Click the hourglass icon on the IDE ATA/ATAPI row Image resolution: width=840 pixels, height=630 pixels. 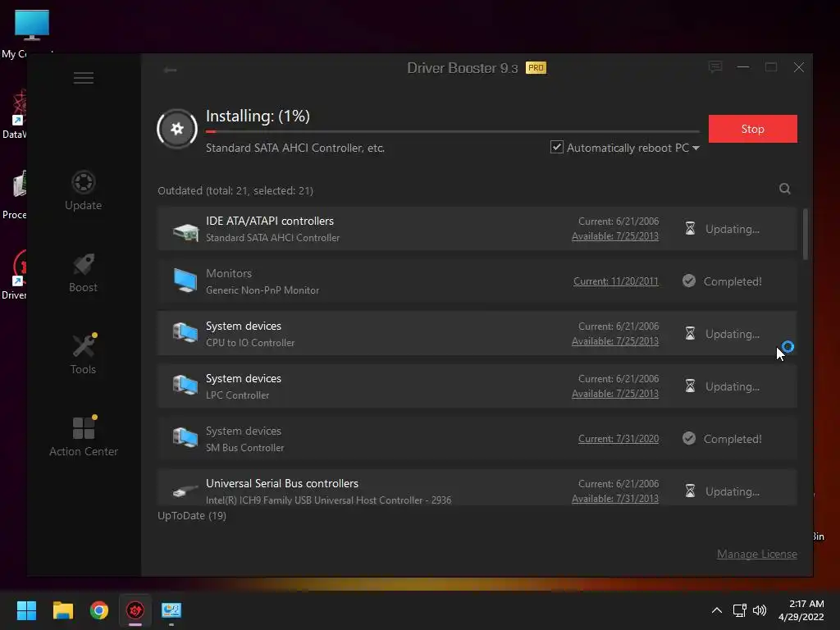pyautogui.click(x=690, y=229)
